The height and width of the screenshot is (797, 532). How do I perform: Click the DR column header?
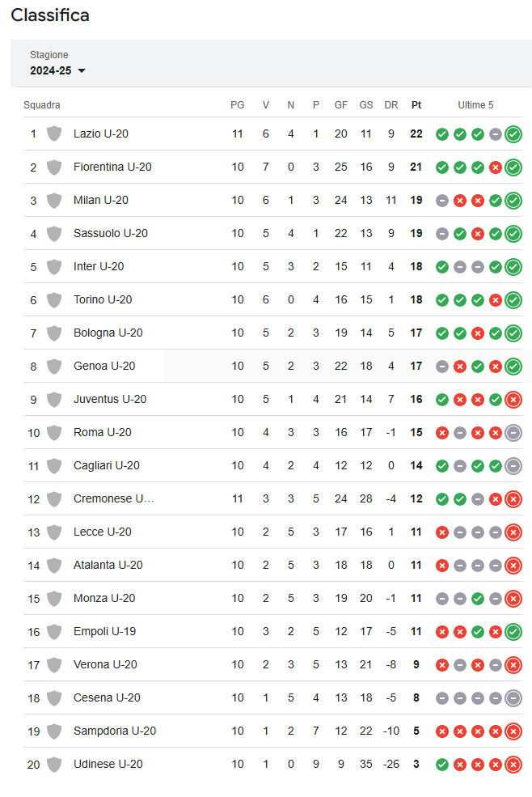click(391, 104)
